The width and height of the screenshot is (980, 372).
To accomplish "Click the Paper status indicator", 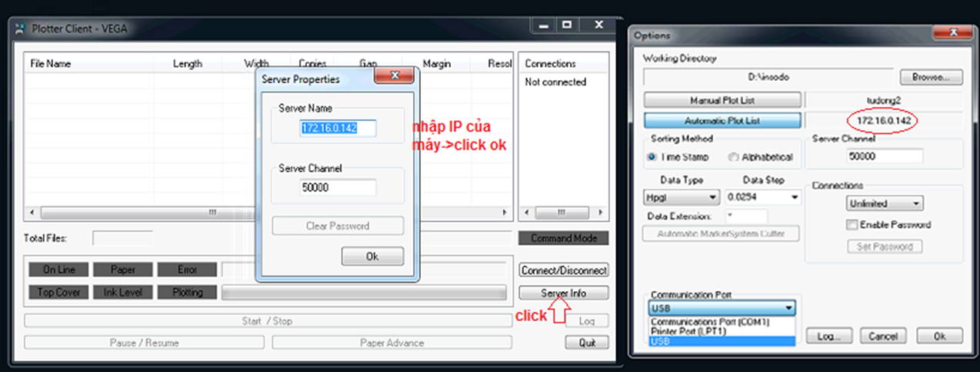I will click(x=123, y=270).
